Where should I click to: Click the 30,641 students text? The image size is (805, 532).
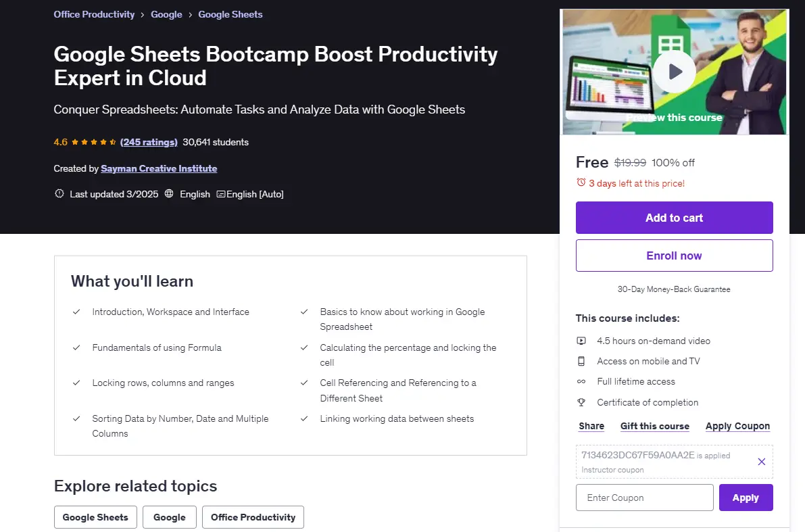216,142
